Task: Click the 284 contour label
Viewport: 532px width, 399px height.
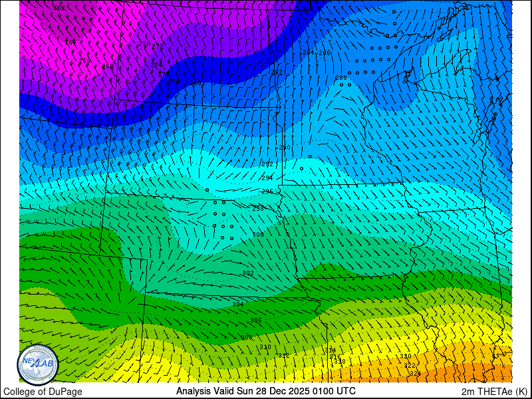Action: click(309, 53)
